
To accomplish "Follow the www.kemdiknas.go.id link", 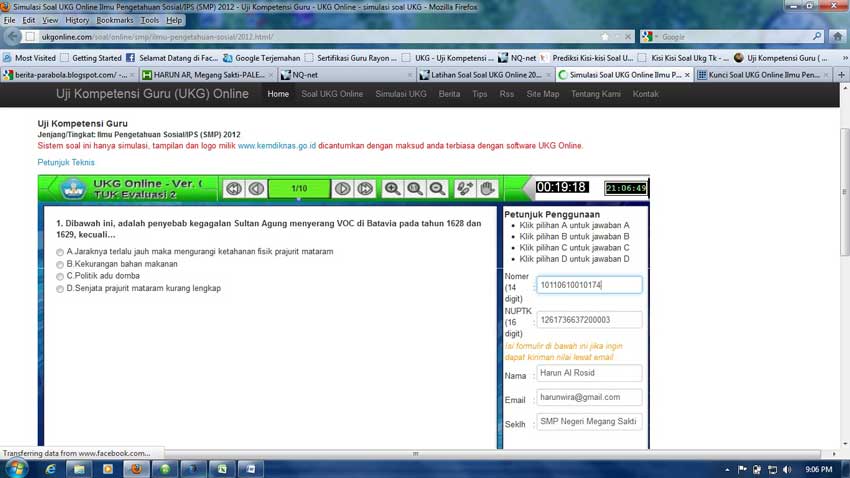I will (276, 146).
